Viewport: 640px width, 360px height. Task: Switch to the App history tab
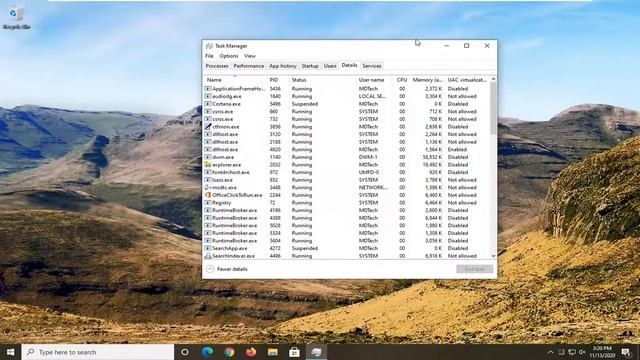(x=282, y=66)
